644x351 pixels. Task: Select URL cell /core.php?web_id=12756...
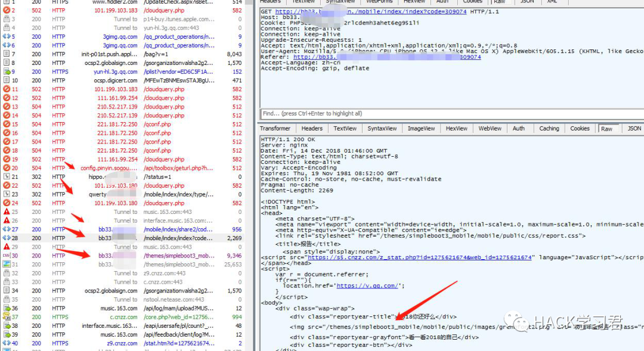pos(179,317)
